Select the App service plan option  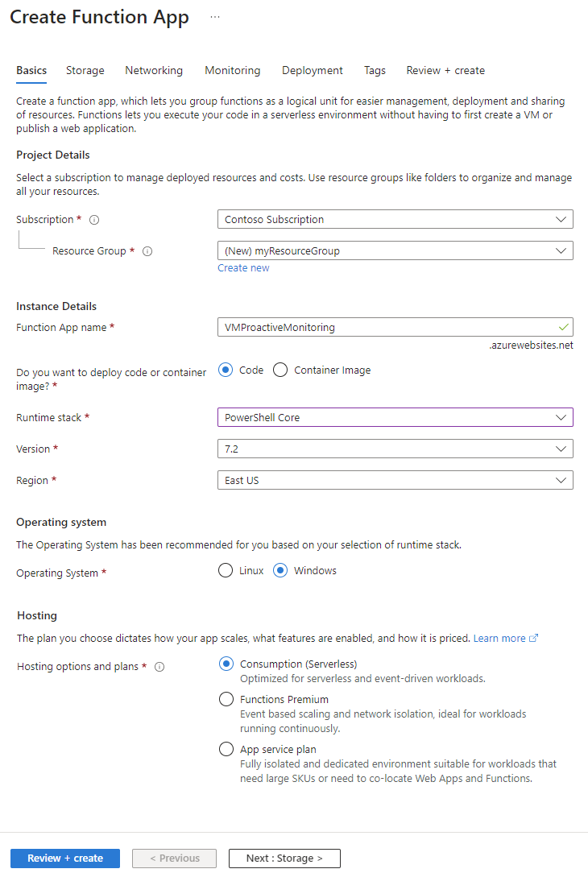[226, 748]
